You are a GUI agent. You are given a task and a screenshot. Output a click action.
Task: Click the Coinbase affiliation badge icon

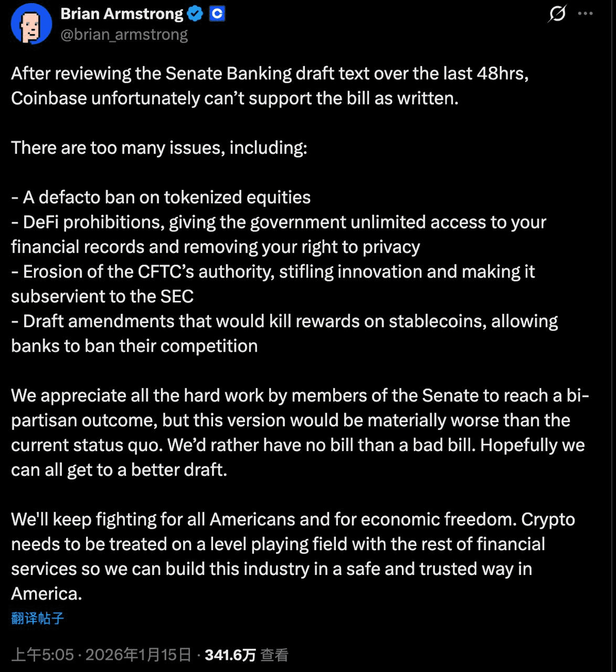click(217, 14)
